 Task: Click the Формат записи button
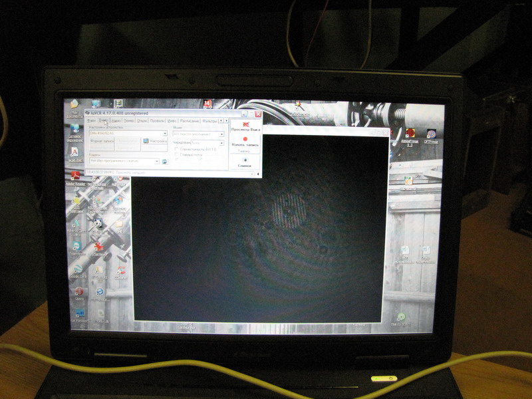[102, 141]
